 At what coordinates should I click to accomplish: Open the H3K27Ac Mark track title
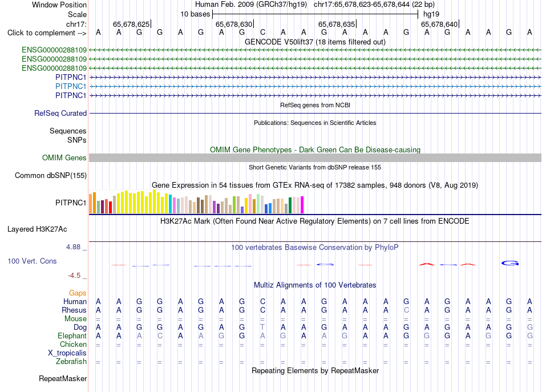(315, 221)
